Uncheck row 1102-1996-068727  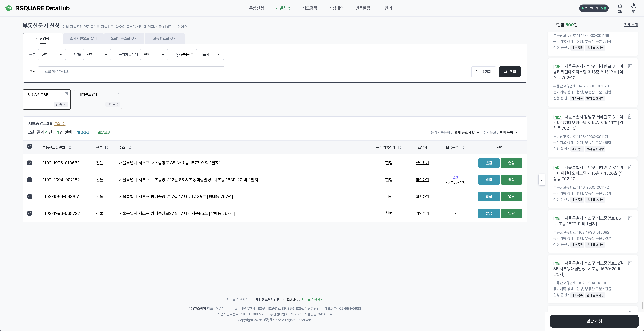tap(30, 213)
